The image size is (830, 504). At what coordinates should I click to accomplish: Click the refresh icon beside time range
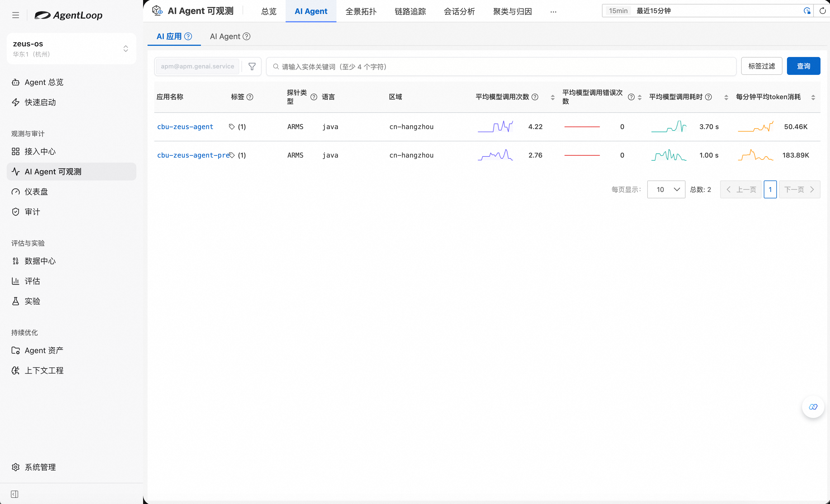pos(822,11)
